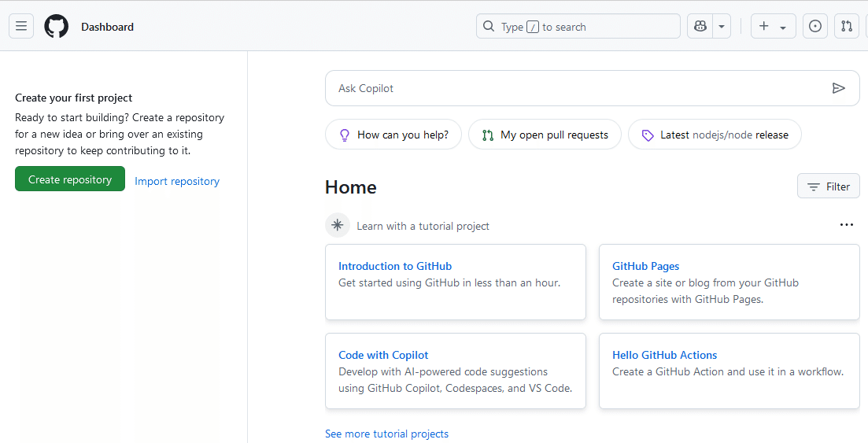This screenshot has height=443, width=868.
Task: Click the GitHub Octocat logo
Action: [x=57, y=26]
